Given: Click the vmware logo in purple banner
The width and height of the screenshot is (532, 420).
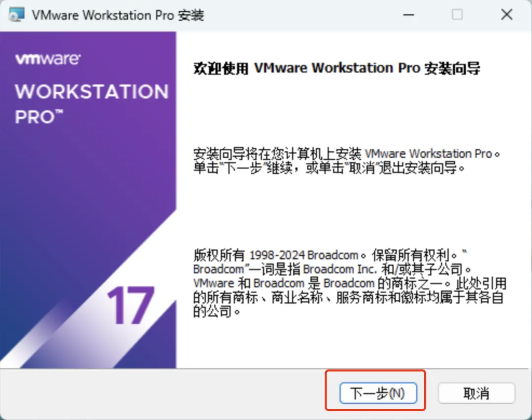Looking at the screenshot, I should (x=48, y=59).
